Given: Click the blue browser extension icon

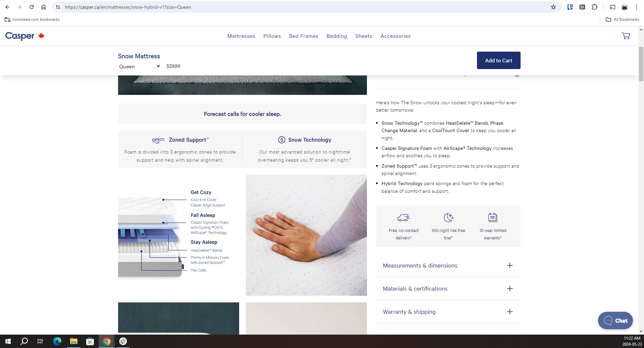Looking at the screenshot, I should click(x=570, y=7).
